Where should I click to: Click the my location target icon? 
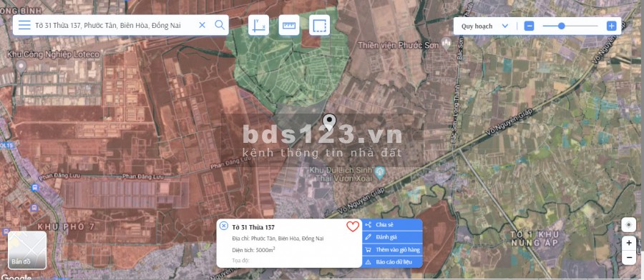click(x=628, y=225)
